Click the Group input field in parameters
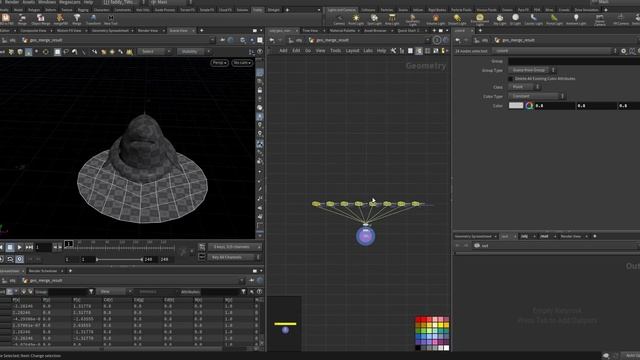 pos(573,61)
